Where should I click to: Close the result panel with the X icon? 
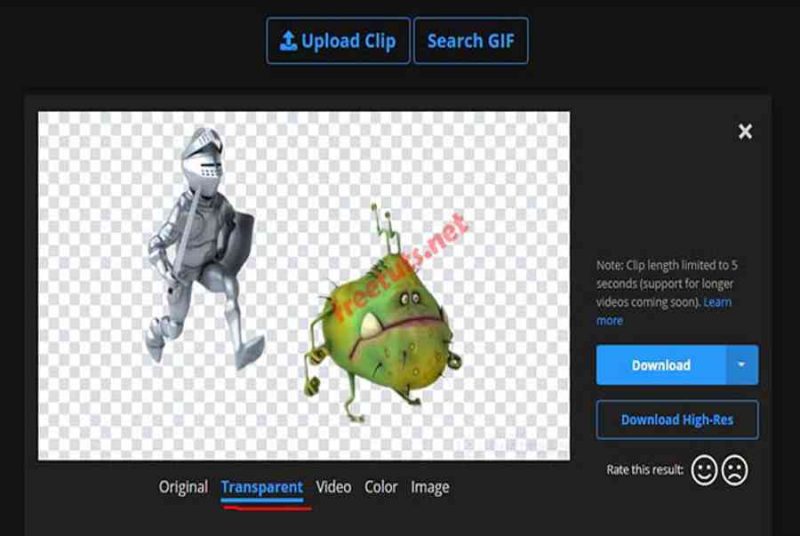745,132
